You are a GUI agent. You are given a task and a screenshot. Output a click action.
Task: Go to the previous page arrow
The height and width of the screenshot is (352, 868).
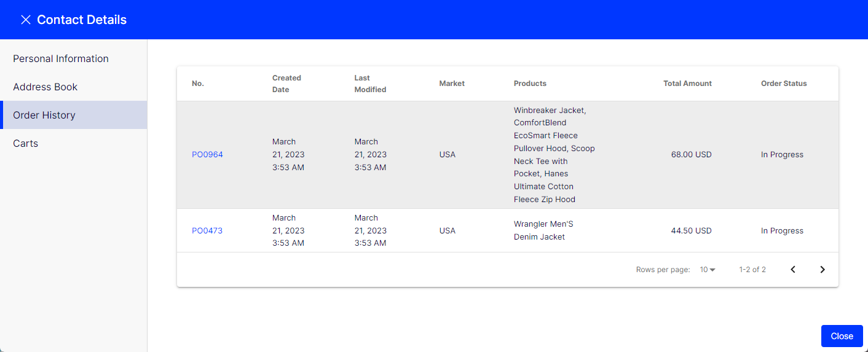point(793,270)
